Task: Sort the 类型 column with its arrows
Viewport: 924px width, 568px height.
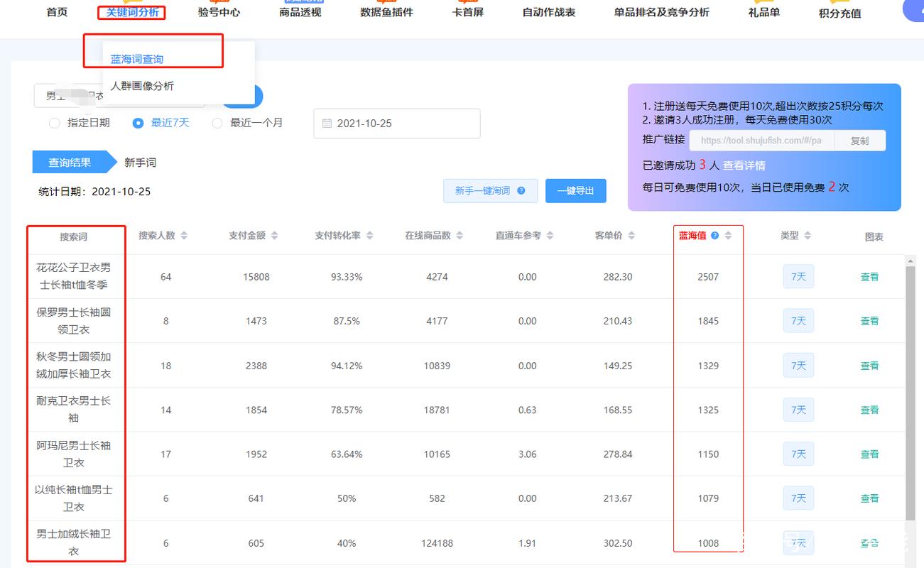Action: pyautogui.click(x=808, y=236)
